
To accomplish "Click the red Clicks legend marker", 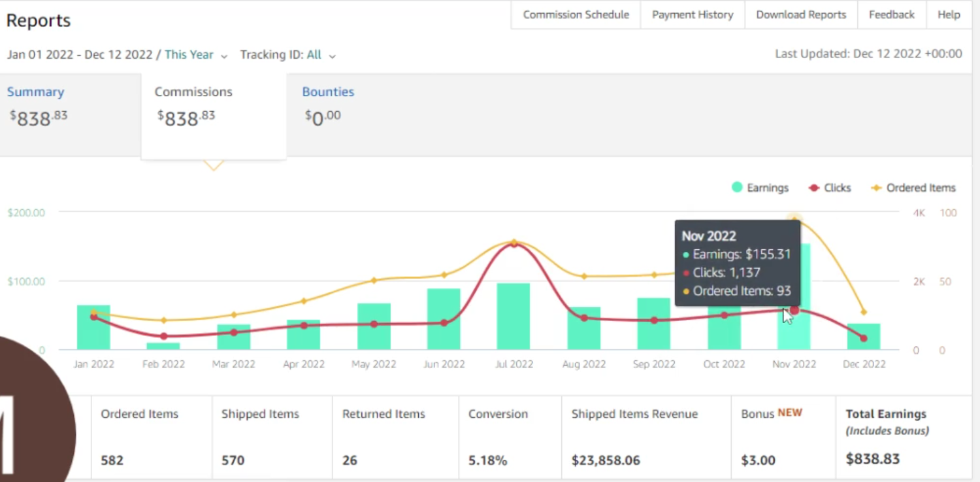I will pos(814,188).
